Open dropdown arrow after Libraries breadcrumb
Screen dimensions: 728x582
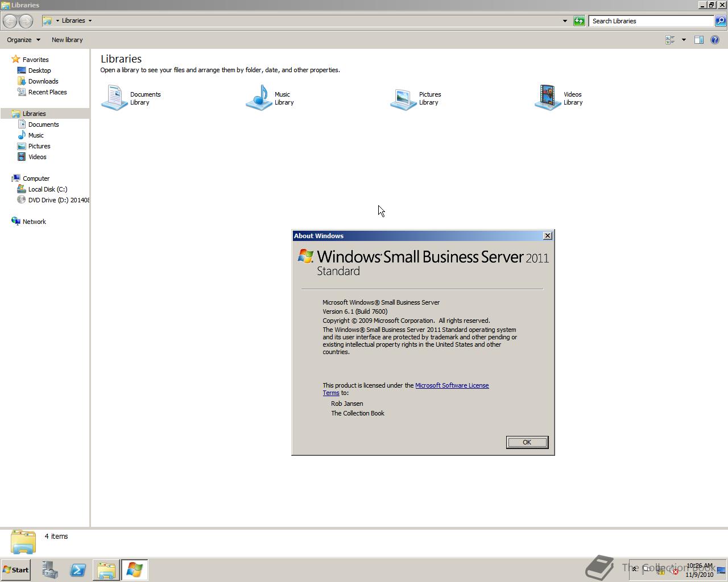90,20
